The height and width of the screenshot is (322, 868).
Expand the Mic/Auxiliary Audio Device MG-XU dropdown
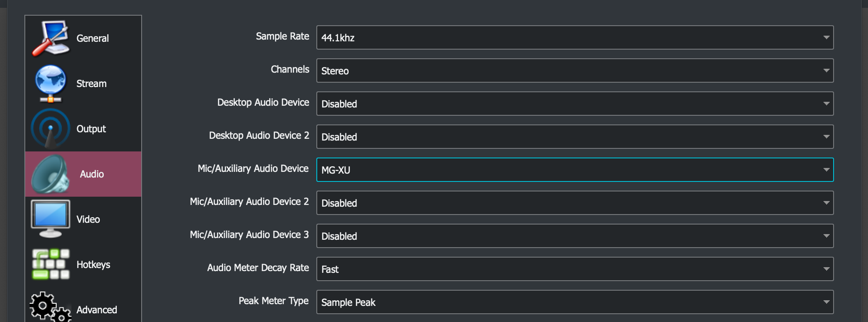pos(574,170)
